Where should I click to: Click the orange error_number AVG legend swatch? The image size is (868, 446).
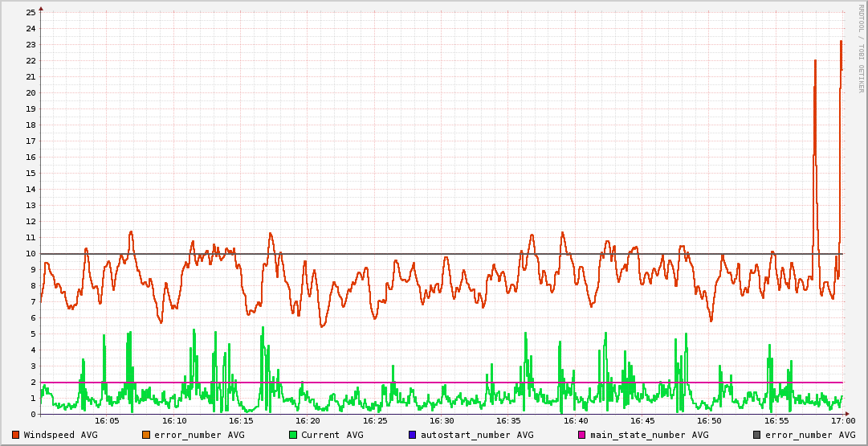pyautogui.click(x=145, y=435)
